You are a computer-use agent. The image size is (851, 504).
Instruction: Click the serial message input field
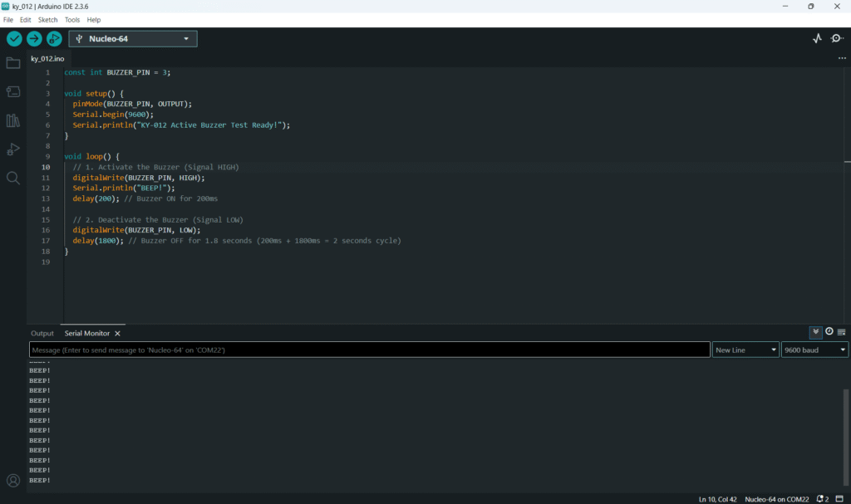point(369,350)
